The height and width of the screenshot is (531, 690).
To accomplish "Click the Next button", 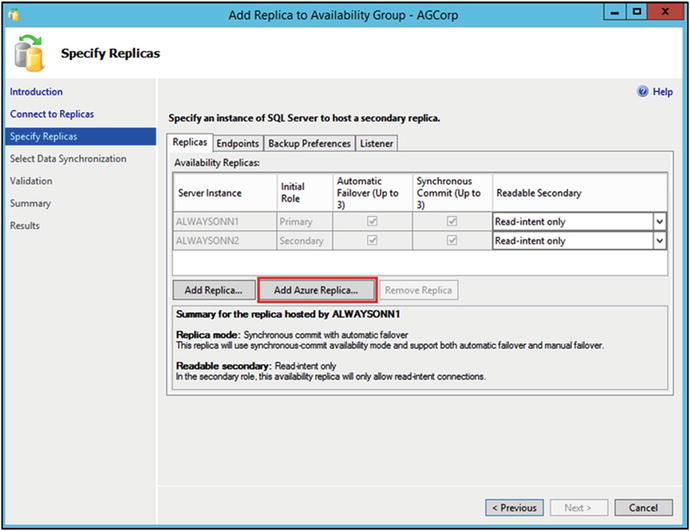I will [x=578, y=508].
